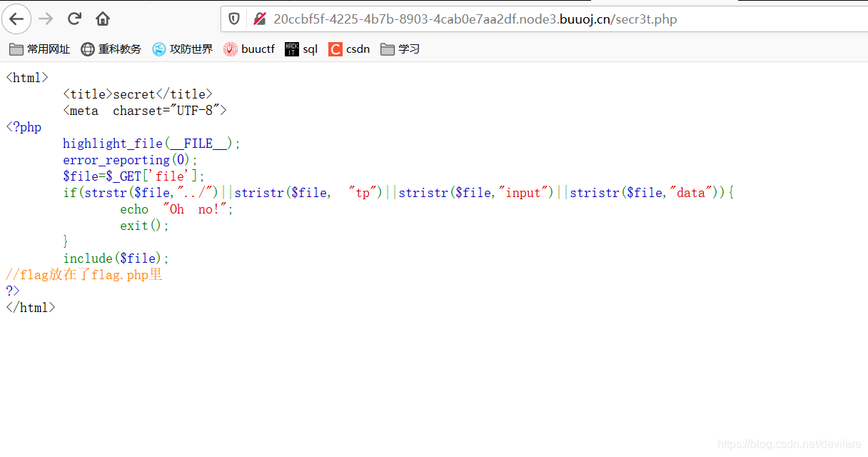
Task: Open the buuctf bookmark
Action: (249, 49)
